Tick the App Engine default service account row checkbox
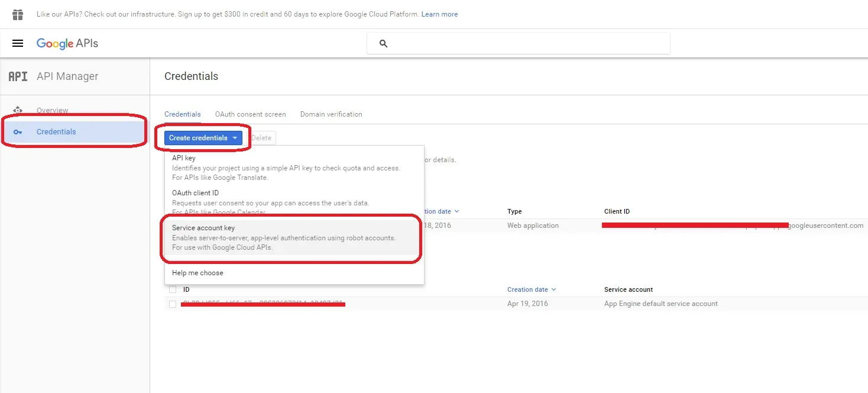The height and width of the screenshot is (393, 868). (173, 304)
